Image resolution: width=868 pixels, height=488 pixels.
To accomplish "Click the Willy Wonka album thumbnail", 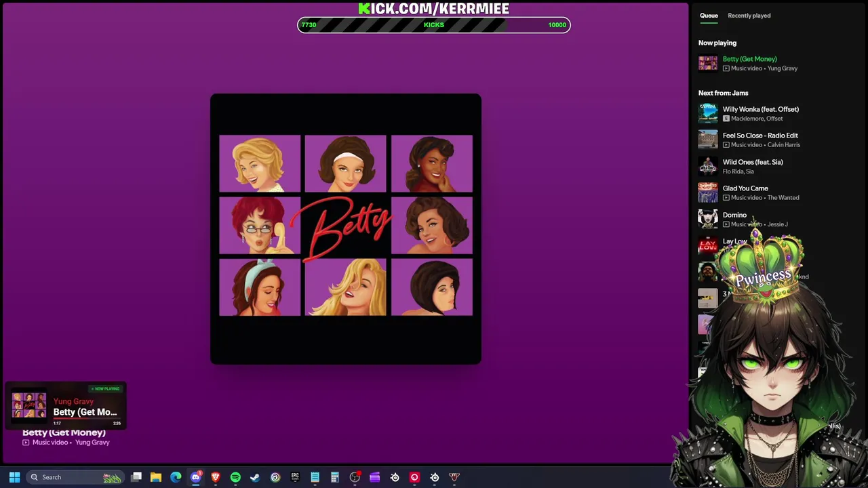I will [708, 113].
